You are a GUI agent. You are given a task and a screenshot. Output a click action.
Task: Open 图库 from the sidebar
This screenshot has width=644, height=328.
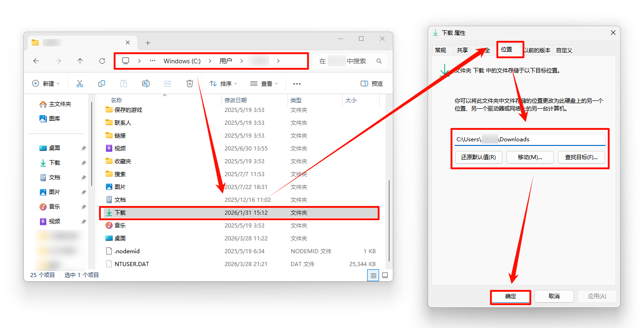click(51, 118)
